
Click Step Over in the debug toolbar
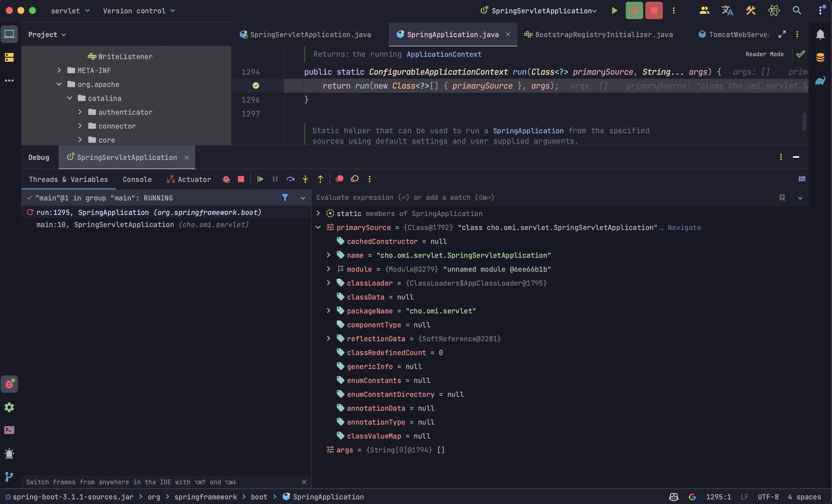tap(290, 179)
